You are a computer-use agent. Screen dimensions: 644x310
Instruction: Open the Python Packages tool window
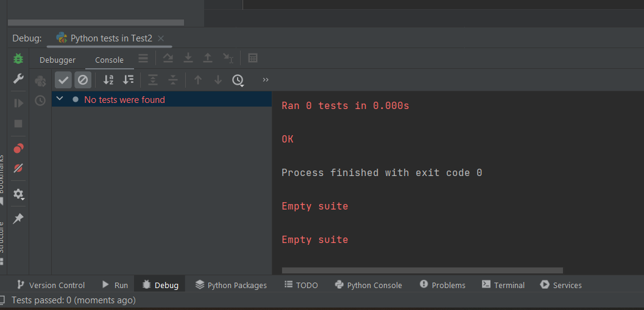click(231, 285)
